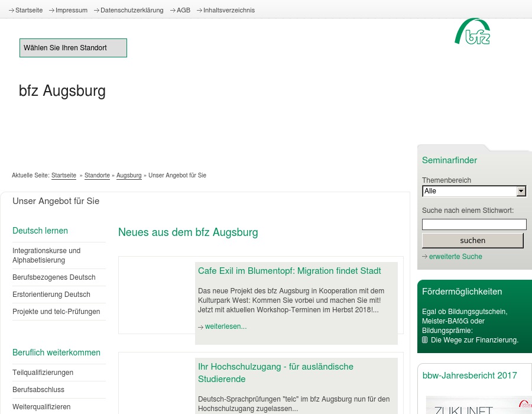Open the Wählen Sie Ihren Standort selector

(x=73, y=48)
